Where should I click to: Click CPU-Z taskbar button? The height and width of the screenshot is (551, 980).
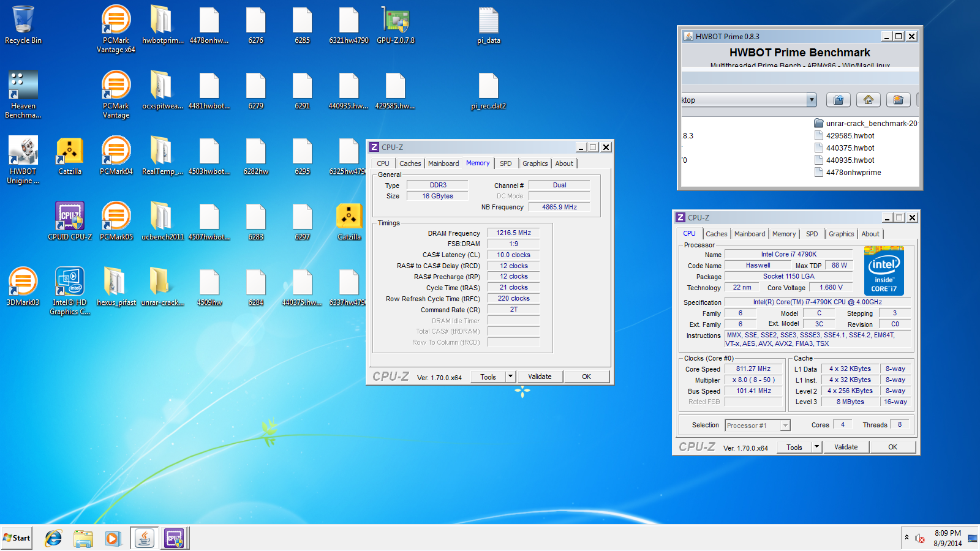[174, 538]
